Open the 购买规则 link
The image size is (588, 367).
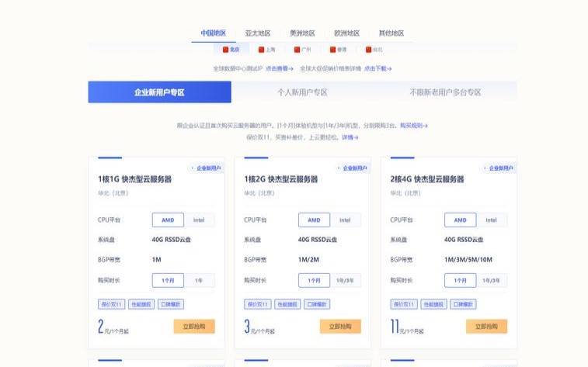[414, 126]
